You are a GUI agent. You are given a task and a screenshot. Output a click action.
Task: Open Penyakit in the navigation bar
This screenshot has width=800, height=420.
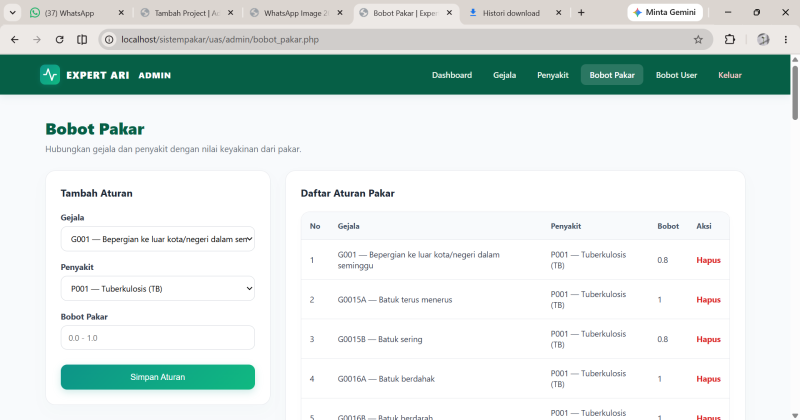tap(553, 75)
